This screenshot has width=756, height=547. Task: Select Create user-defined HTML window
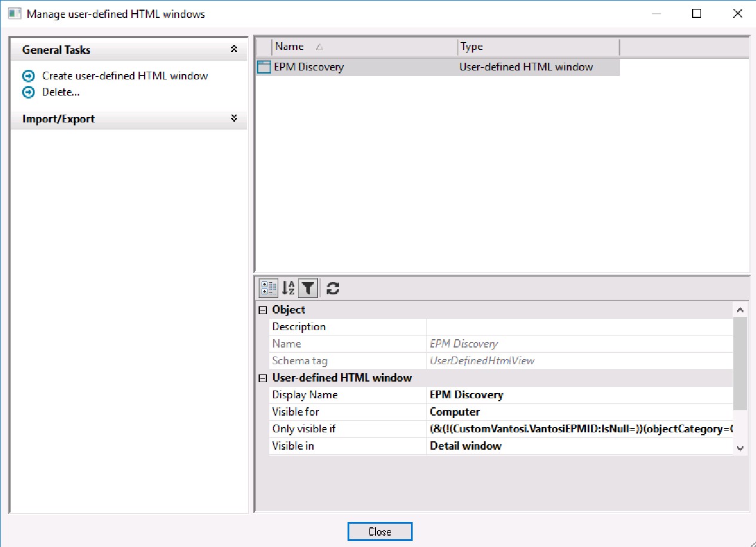[x=125, y=76]
